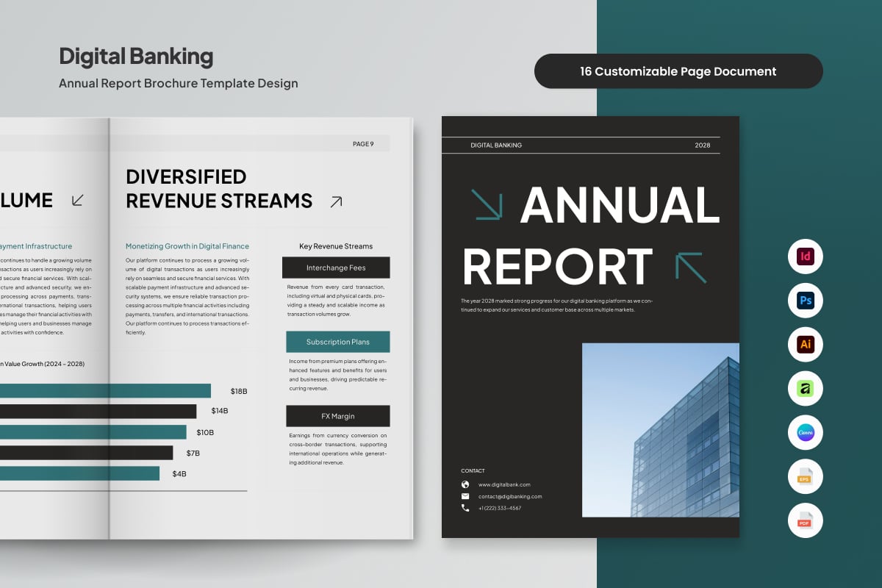
Task: Select the Subscription Plans button
Action: coord(337,342)
